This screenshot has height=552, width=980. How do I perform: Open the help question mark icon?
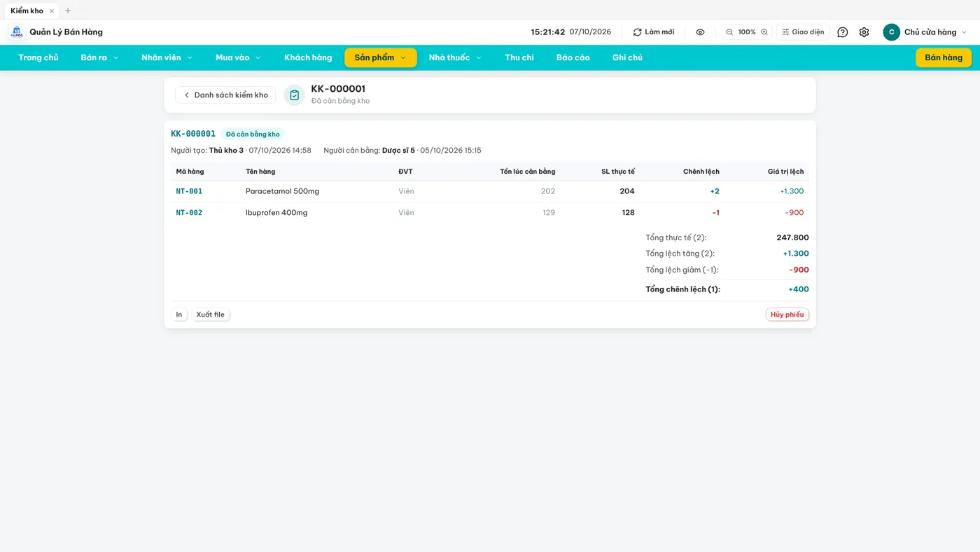pyautogui.click(x=843, y=32)
